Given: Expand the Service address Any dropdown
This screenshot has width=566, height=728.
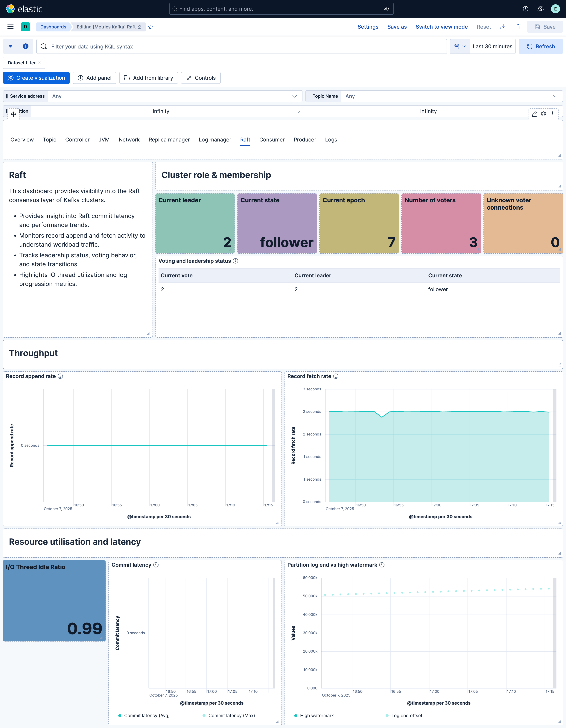Looking at the screenshot, I should 294,96.
